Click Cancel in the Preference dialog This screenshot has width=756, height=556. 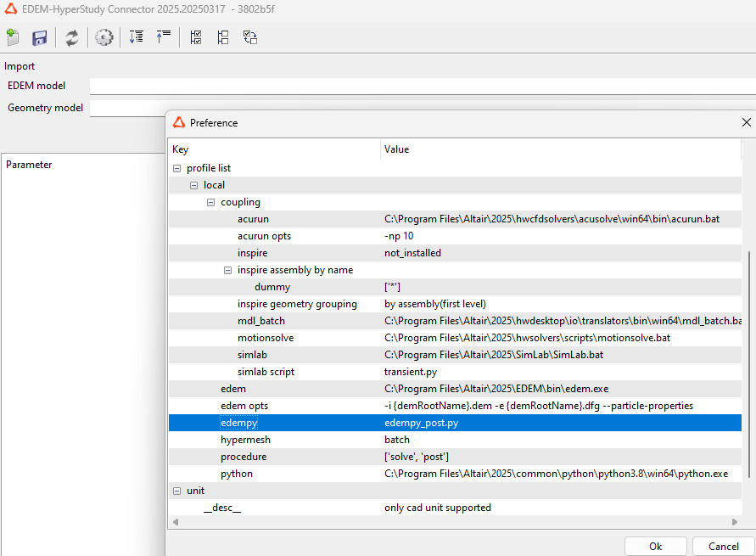pos(723,547)
